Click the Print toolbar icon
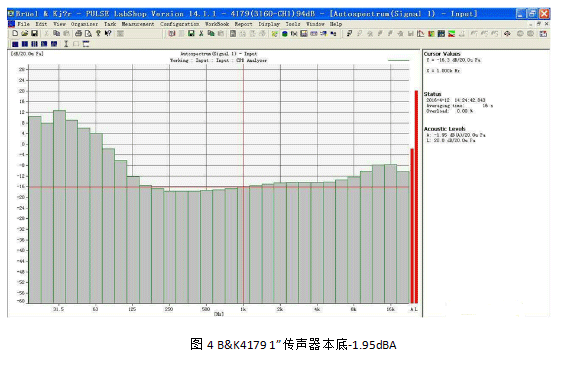This screenshot has height=369, width=561. click(78, 33)
